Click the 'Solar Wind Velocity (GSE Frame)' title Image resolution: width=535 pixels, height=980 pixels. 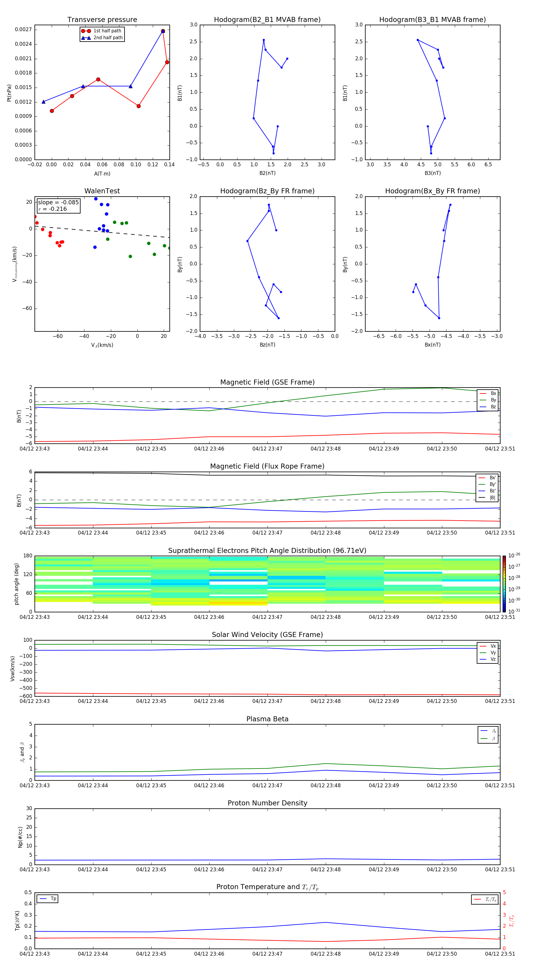267,635
